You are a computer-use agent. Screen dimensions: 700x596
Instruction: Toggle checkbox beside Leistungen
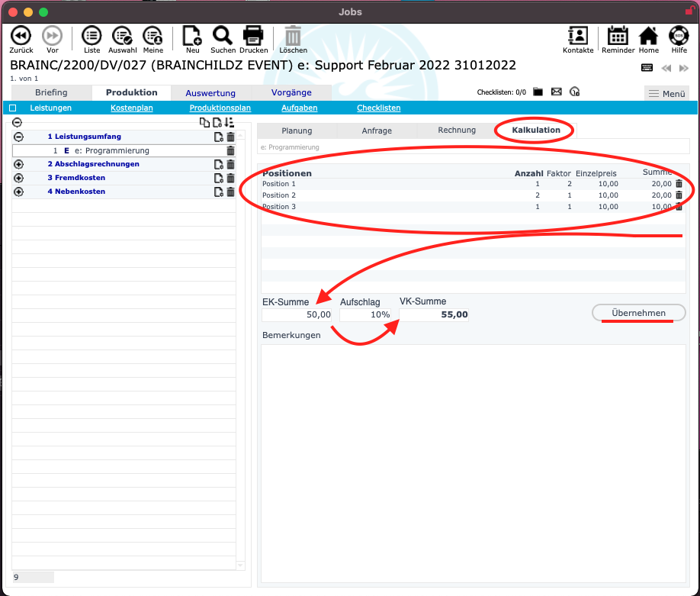[12, 108]
